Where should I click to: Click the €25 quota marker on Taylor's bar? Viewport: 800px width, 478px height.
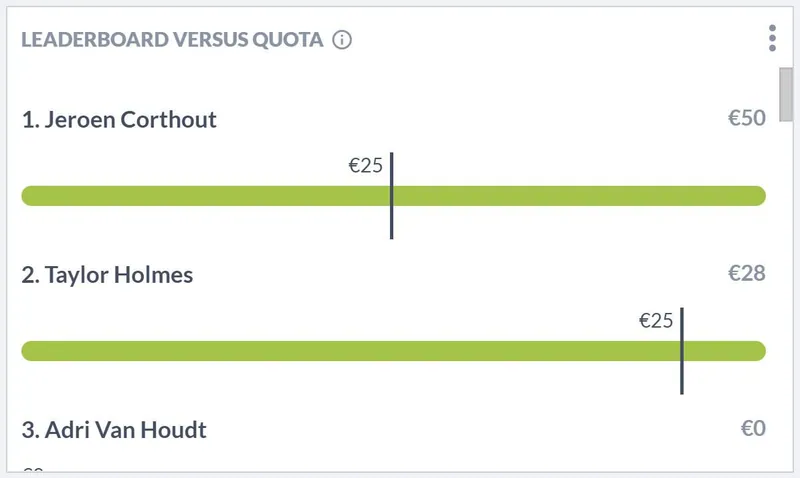656,320
